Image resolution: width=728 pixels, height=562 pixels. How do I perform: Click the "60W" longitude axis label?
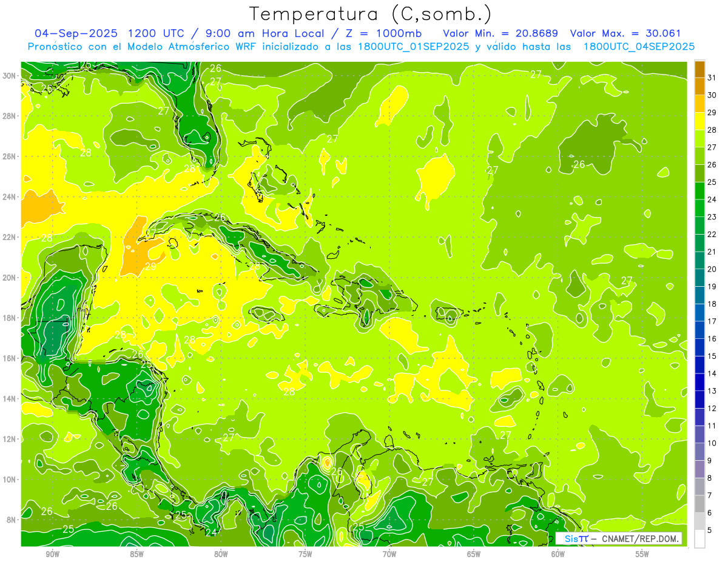(x=558, y=554)
